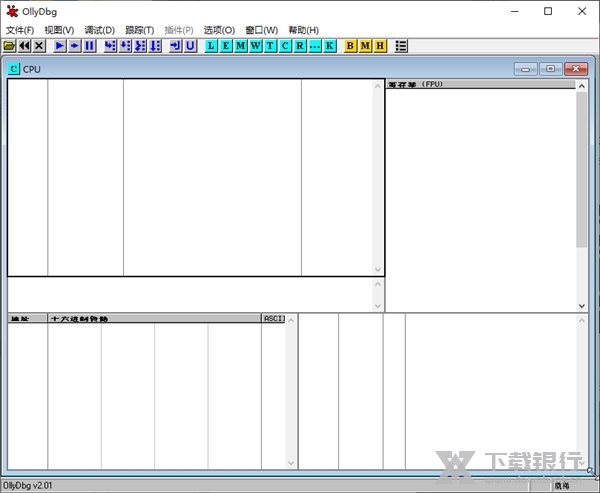
Task: Click the 寄存器 (FPU) header button
Action: coord(480,85)
